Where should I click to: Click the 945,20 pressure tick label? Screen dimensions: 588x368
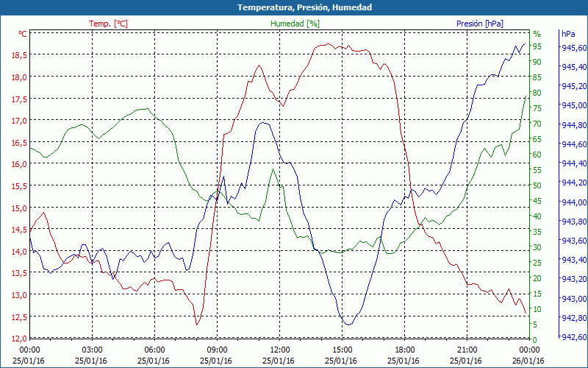point(574,86)
